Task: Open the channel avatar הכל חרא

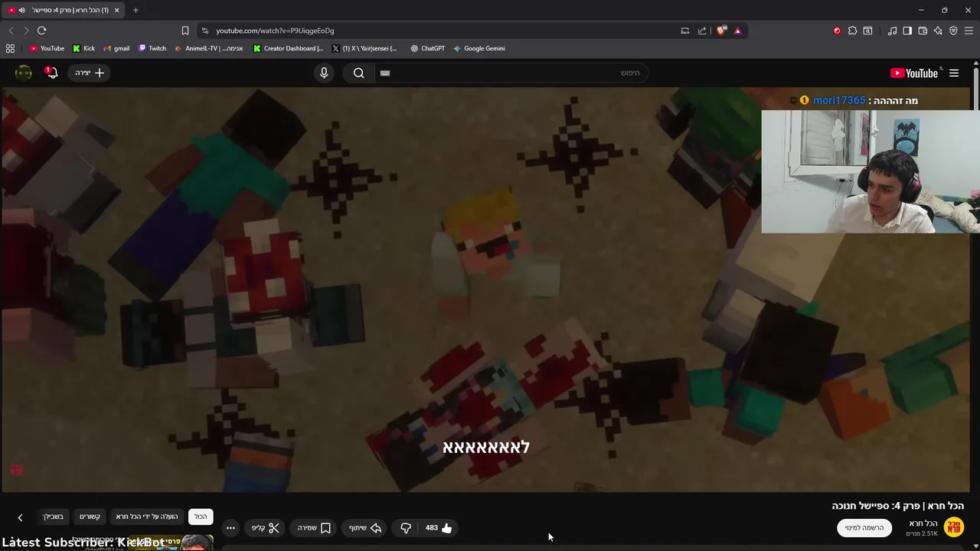Action: 953,527
